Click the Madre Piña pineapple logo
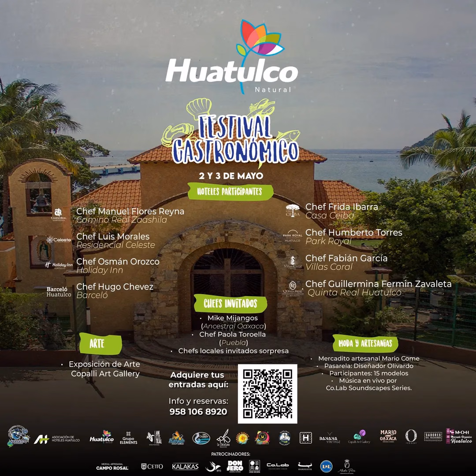 [346, 467]
